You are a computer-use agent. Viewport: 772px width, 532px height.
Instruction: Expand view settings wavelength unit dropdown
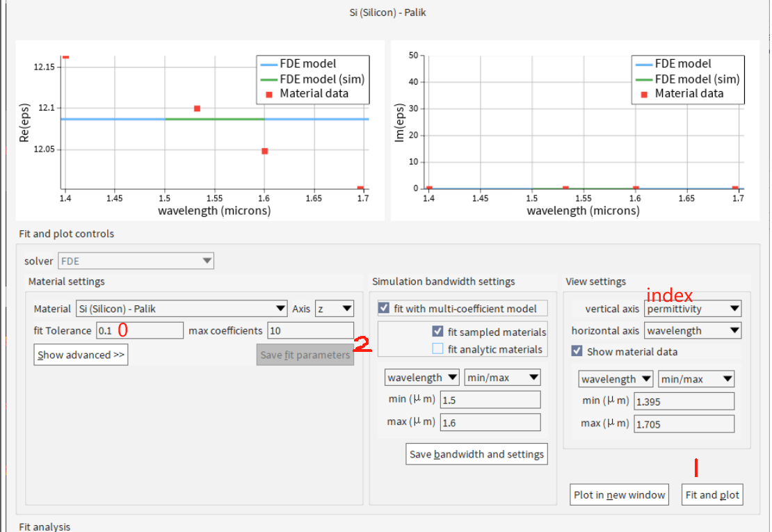point(616,379)
